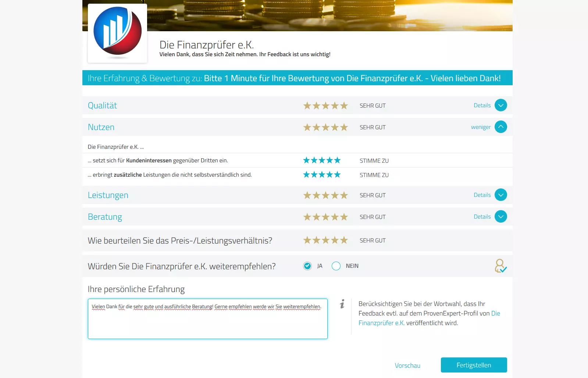Rate Preis-/Leistungsverhältnis with five stars
The image size is (588, 378).
[x=344, y=240]
